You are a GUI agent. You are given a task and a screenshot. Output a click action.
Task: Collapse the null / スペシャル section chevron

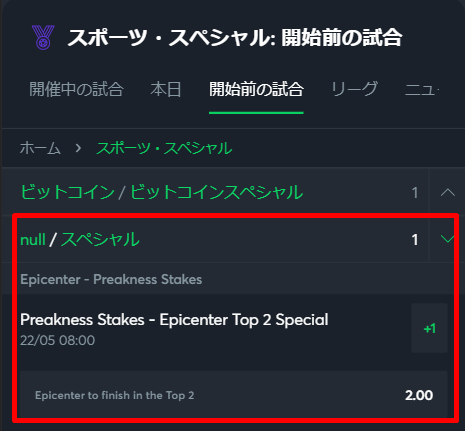click(447, 239)
